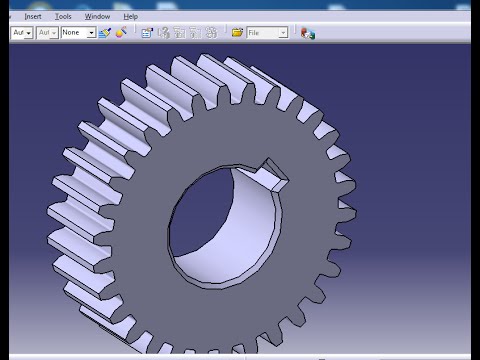Click the red-and-green icon after File dropdown

tap(308, 33)
